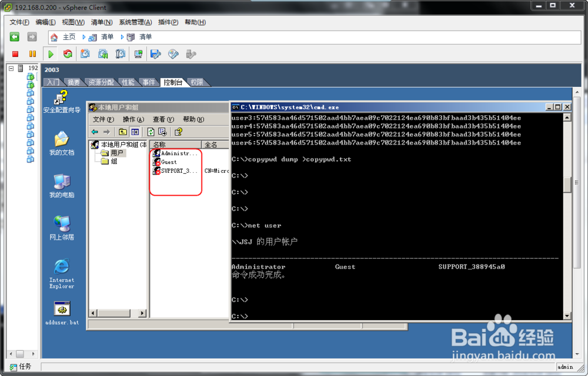This screenshot has width=588, height=376.
Task: Select the Administr... user entry
Action: (x=175, y=153)
